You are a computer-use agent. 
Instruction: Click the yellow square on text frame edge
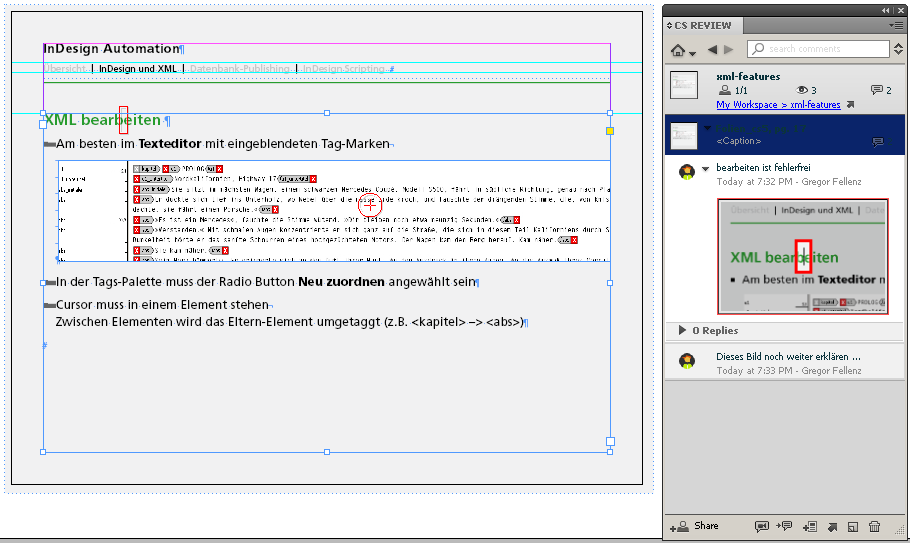pos(610,131)
